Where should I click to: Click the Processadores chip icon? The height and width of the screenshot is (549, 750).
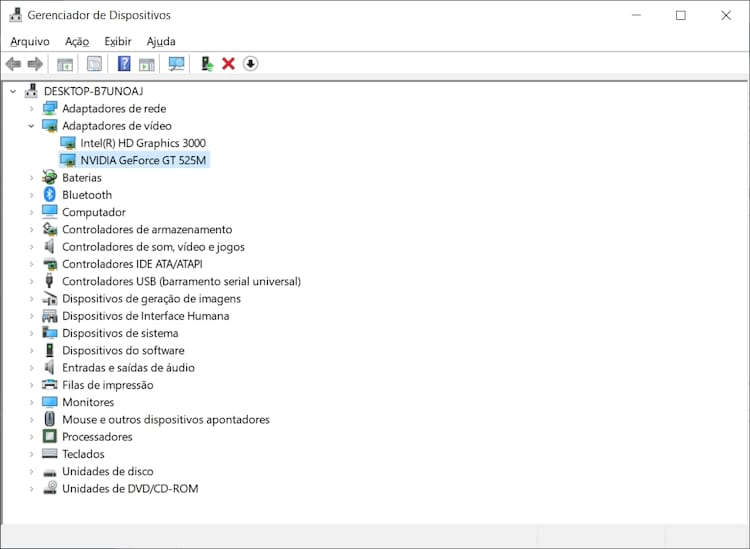49,437
